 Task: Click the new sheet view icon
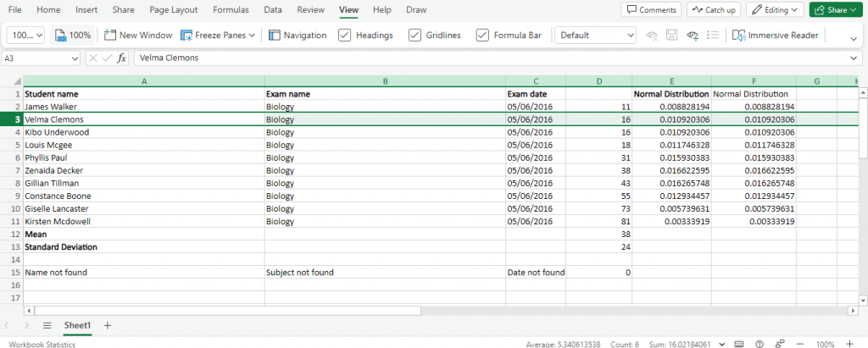693,36
